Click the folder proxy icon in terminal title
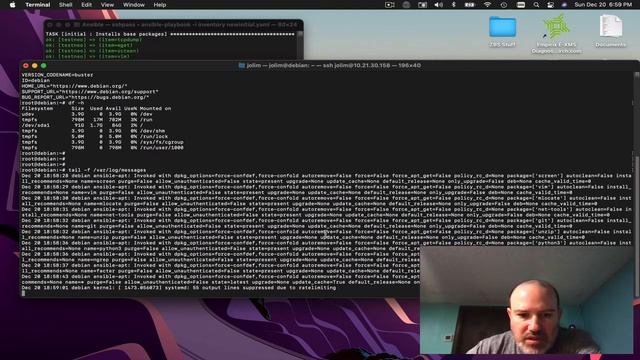This screenshot has height=360, width=640. pyautogui.click(x=242, y=65)
